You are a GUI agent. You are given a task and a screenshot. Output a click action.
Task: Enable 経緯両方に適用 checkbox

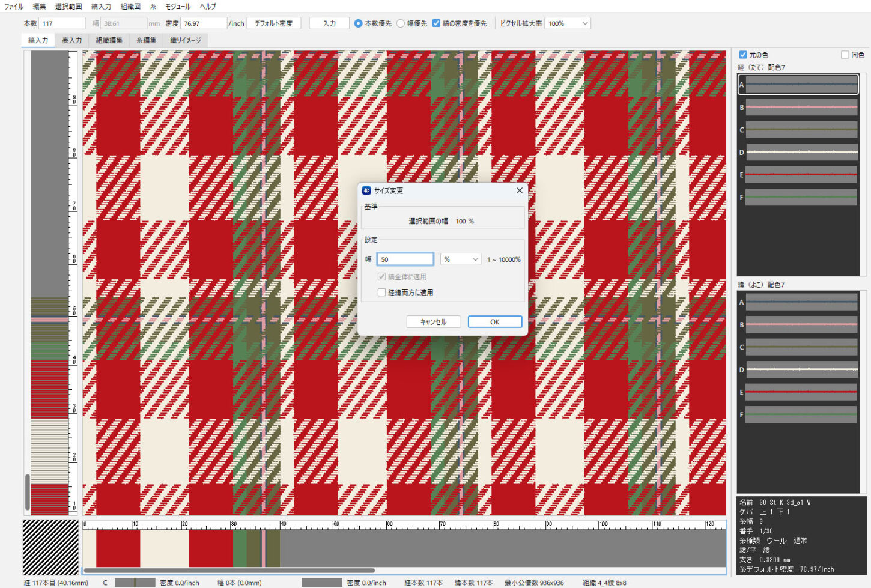[381, 292]
